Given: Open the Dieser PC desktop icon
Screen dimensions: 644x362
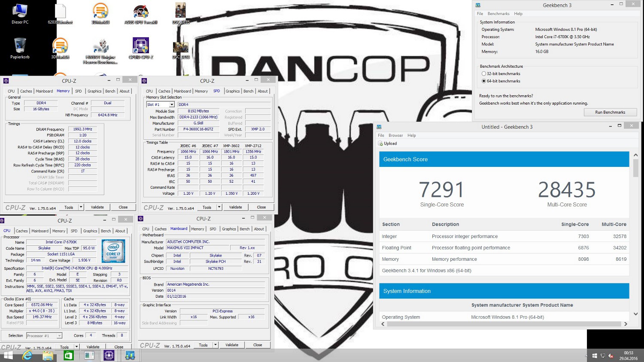Looking at the screenshot, I should click(20, 14).
